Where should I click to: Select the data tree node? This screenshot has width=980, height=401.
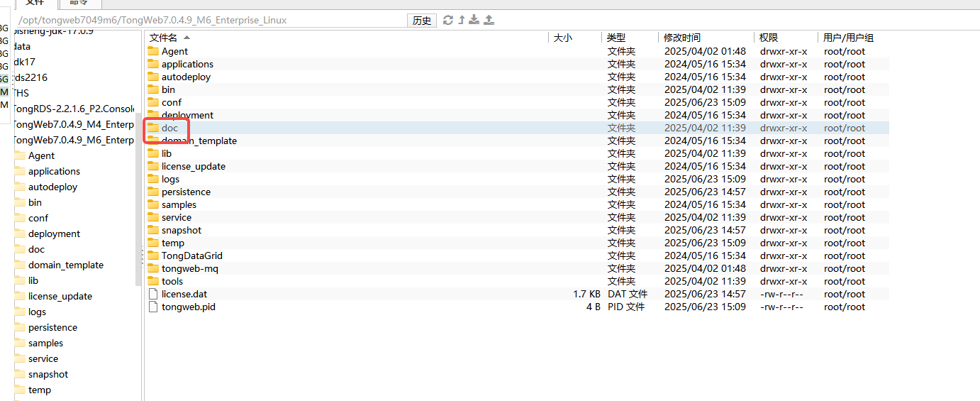[22, 46]
